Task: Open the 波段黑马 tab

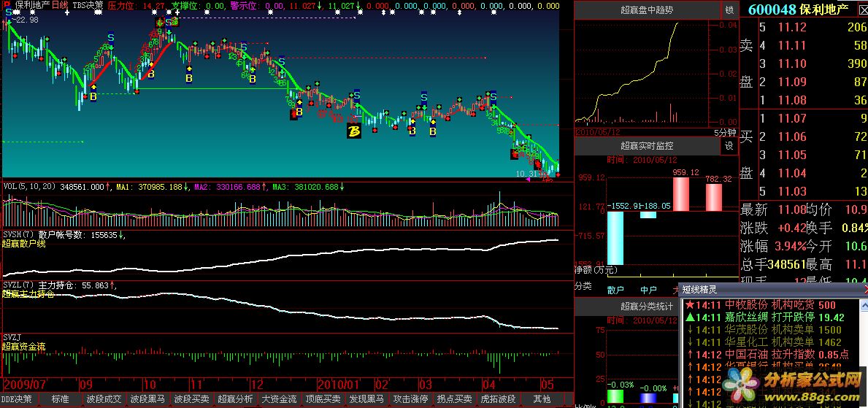Action: coord(147,399)
